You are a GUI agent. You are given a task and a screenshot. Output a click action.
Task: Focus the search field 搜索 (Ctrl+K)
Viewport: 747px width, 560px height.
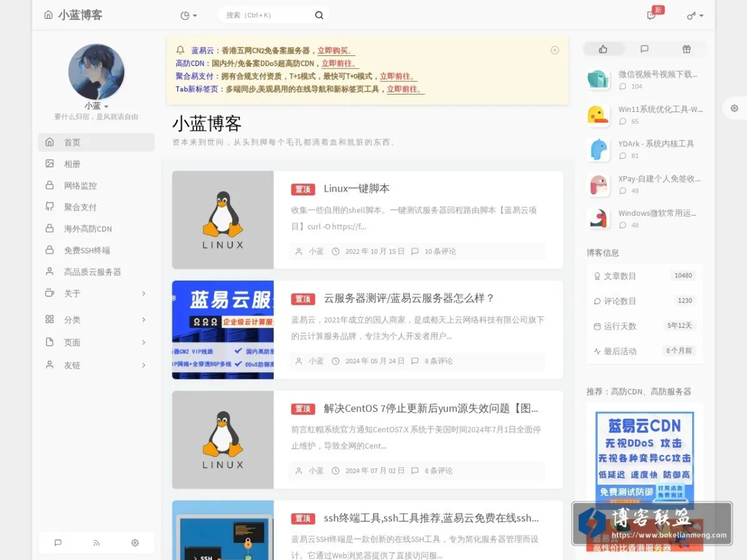[266, 15]
